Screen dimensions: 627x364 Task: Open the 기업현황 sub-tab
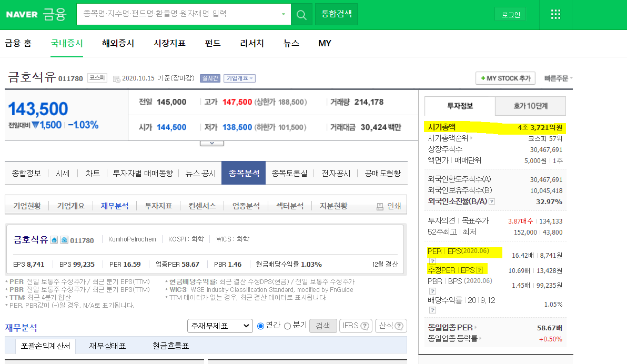pyautogui.click(x=27, y=206)
